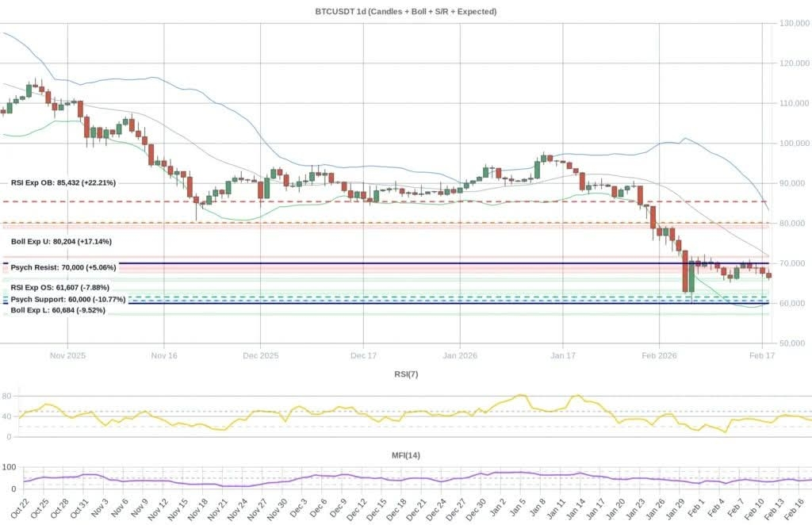Click the 130,000 price axis label
Screen dimensions: 812x525
(795, 23)
